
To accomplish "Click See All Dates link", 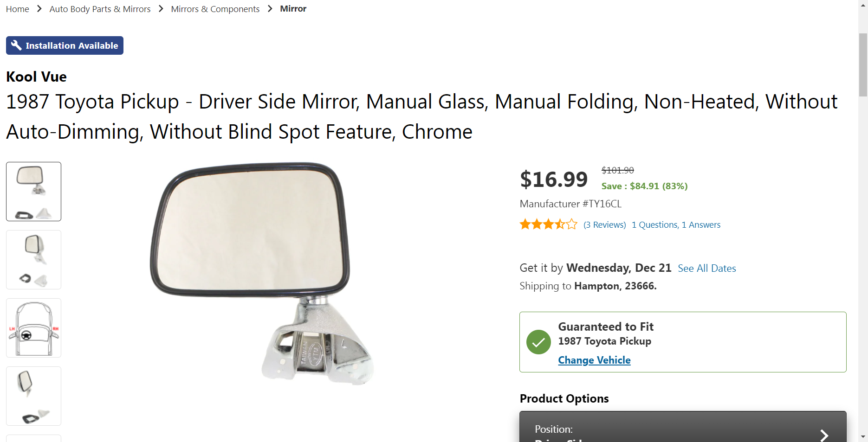I will coord(706,269).
